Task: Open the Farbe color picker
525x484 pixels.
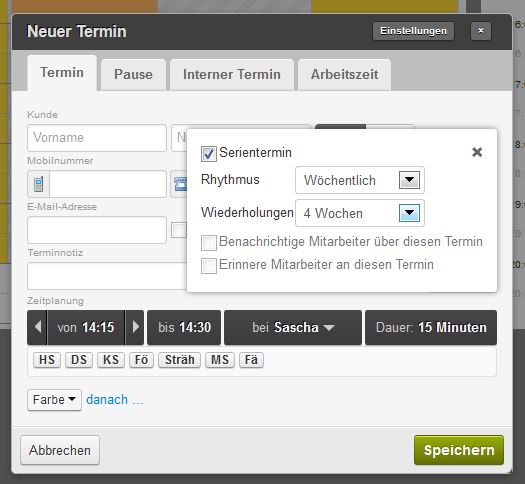Action: click(54, 400)
